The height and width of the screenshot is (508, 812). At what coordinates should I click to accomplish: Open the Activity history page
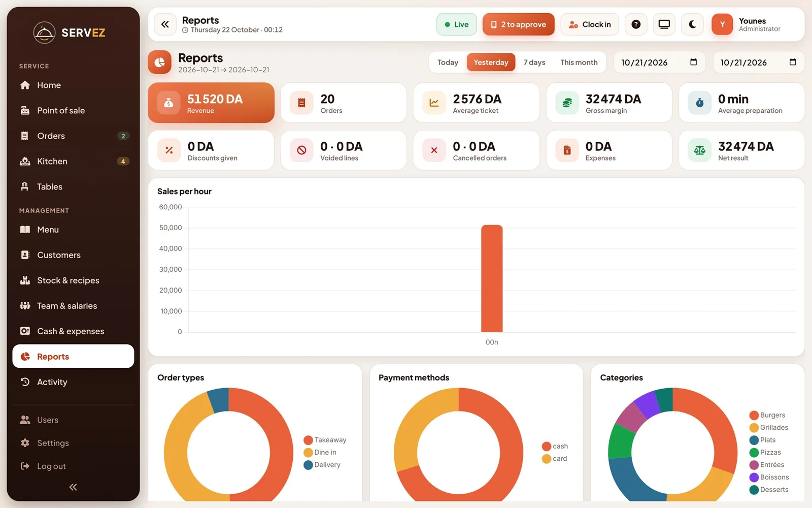(x=73, y=382)
